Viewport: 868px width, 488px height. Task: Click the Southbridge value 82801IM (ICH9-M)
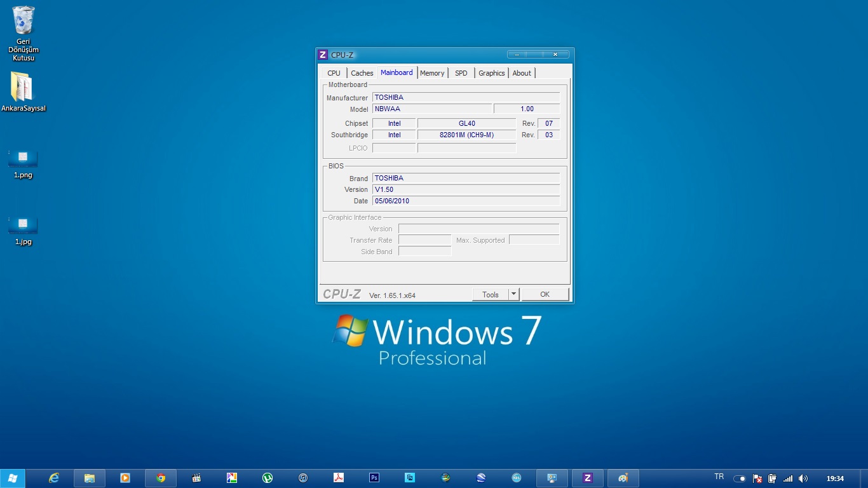(466, 135)
